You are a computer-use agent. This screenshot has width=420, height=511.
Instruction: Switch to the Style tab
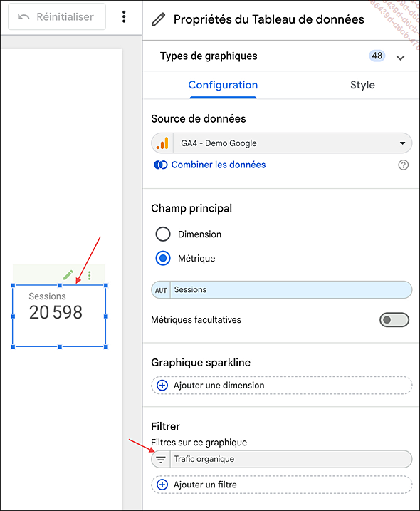[362, 85]
